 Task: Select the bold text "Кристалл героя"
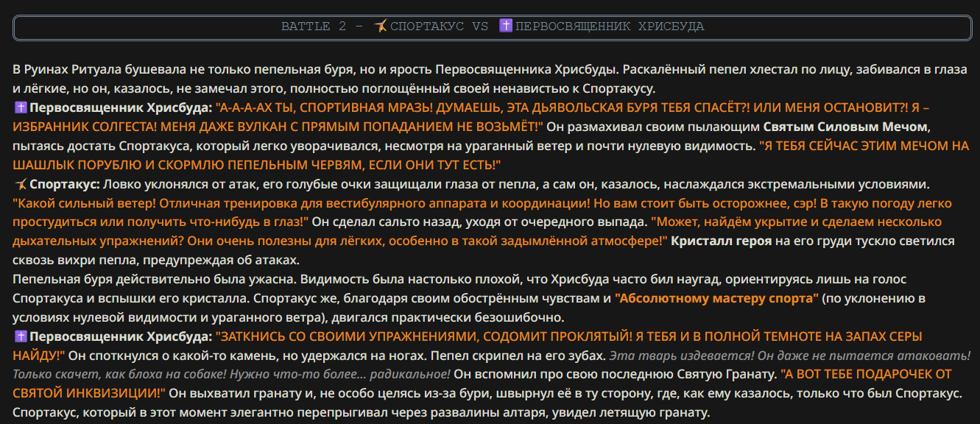point(721,241)
